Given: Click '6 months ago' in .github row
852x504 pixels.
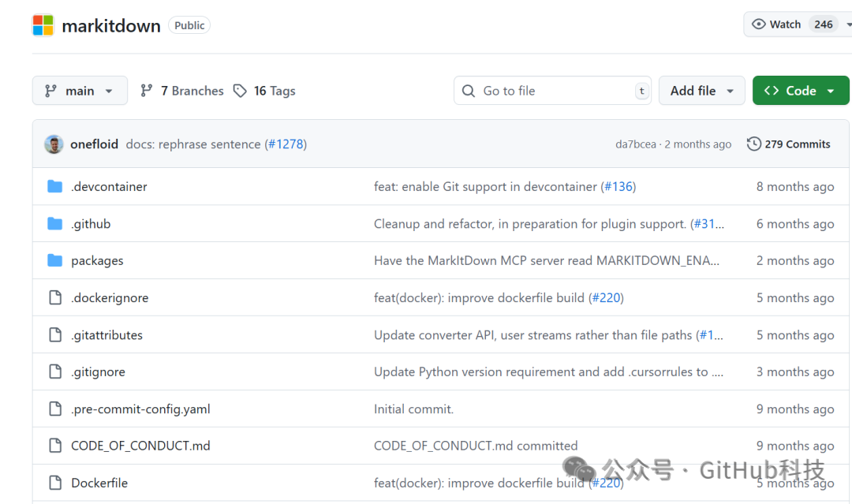Looking at the screenshot, I should (x=795, y=224).
